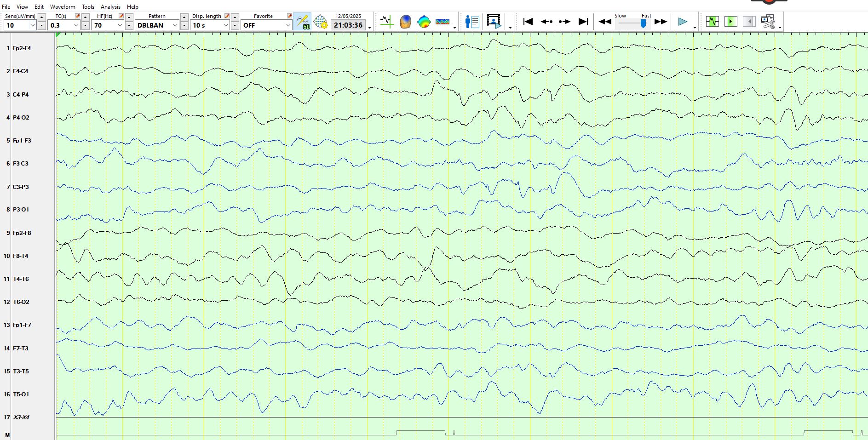Open the Analysis menu

tap(110, 7)
